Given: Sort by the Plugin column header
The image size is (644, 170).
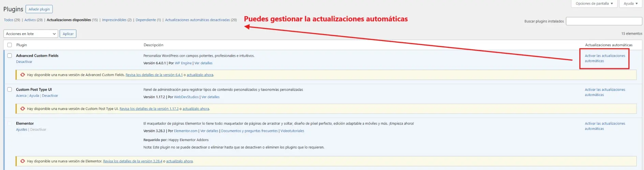Looking at the screenshot, I should pyautogui.click(x=21, y=45).
